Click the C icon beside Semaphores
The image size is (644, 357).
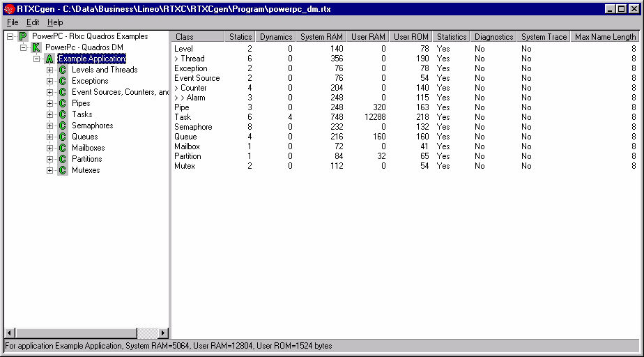click(x=63, y=126)
